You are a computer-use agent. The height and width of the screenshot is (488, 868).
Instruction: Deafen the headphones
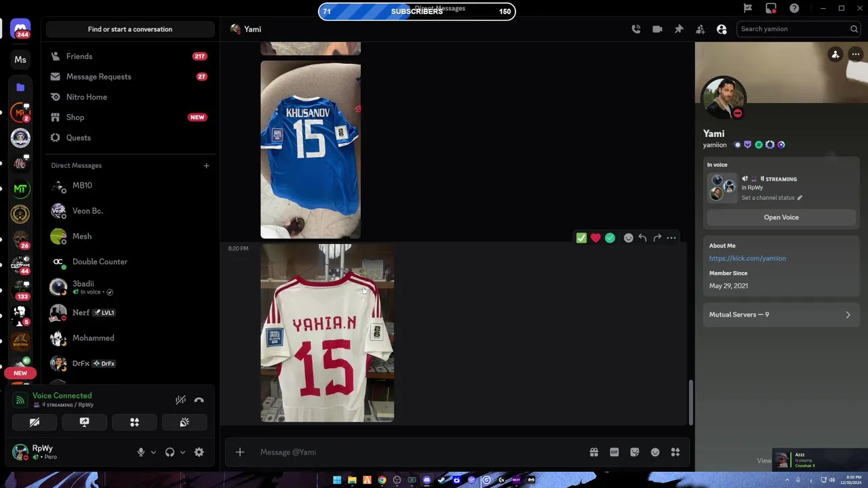[170, 452]
